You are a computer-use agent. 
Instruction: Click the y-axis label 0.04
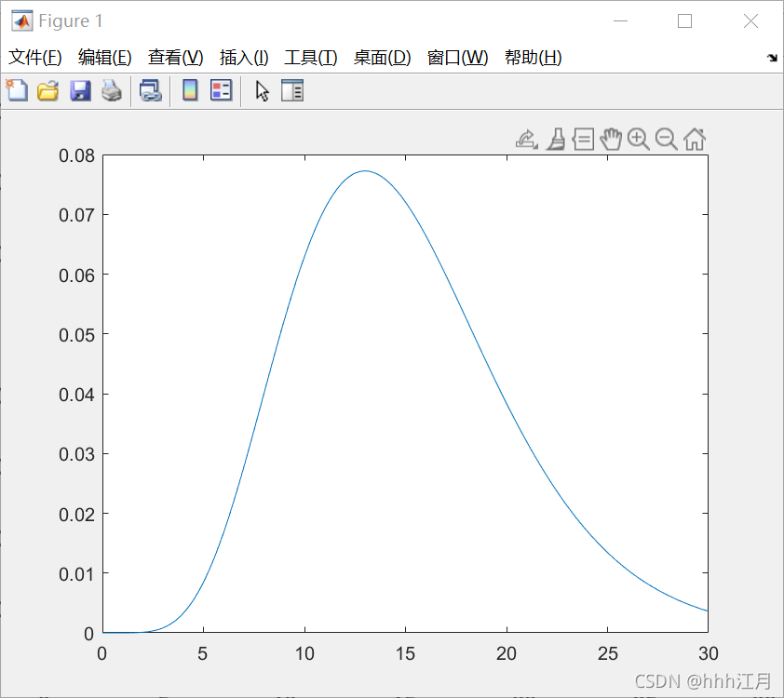(76, 395)
